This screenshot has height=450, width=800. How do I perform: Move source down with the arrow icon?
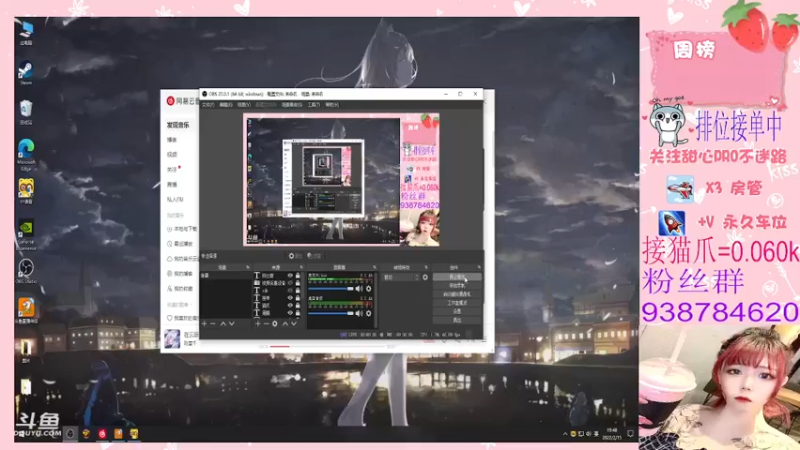point(294,323)
